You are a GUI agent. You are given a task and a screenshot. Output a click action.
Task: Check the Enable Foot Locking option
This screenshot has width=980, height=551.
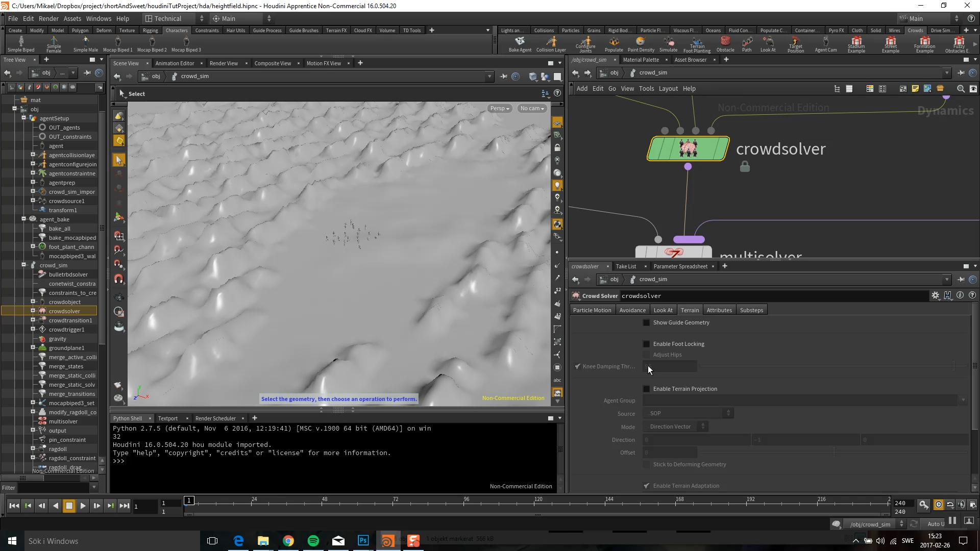click(646, 344)
